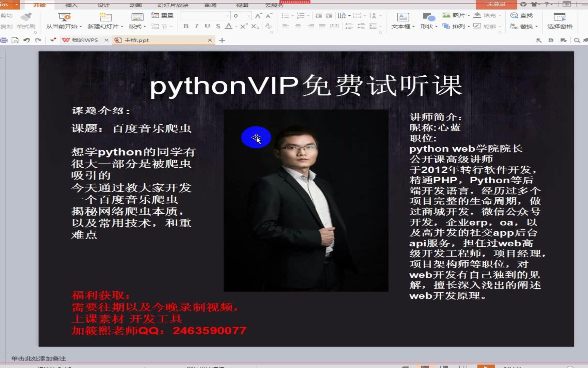Screen dimensions: 588x368
Task: Toggle italic formatting
Action: 197,26
